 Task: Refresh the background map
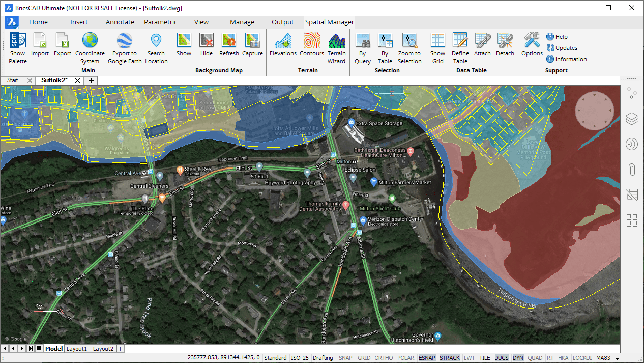click(229, 45)
